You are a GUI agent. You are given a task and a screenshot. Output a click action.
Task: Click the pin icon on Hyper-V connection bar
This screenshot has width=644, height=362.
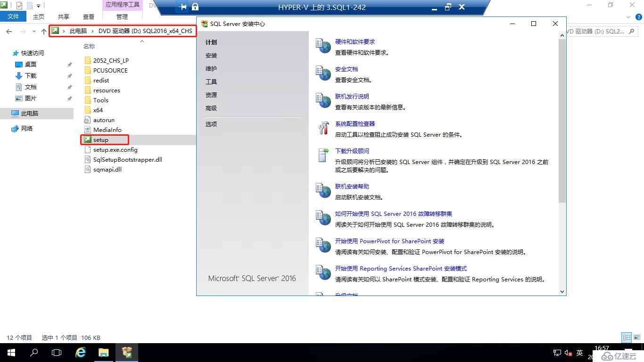pos(183,7)
